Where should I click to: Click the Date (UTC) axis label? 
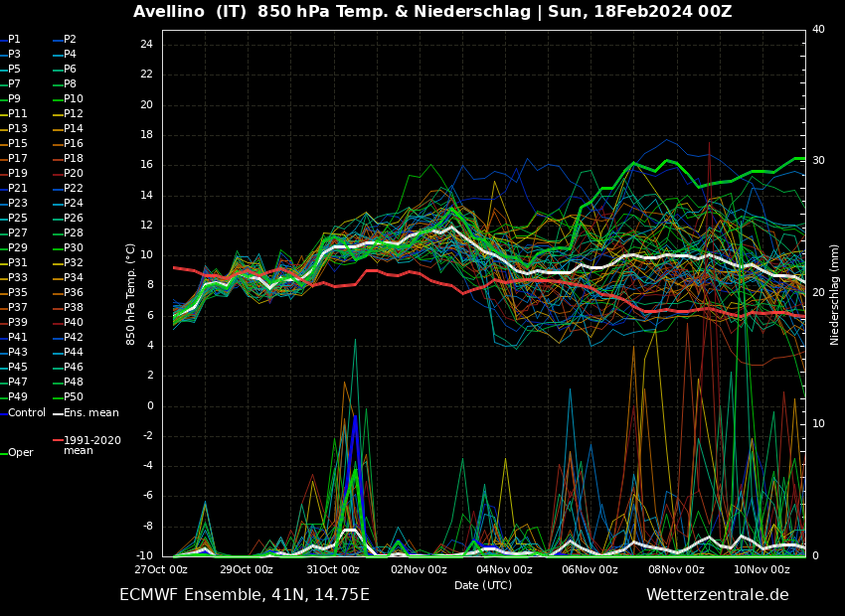coord(483,585)
